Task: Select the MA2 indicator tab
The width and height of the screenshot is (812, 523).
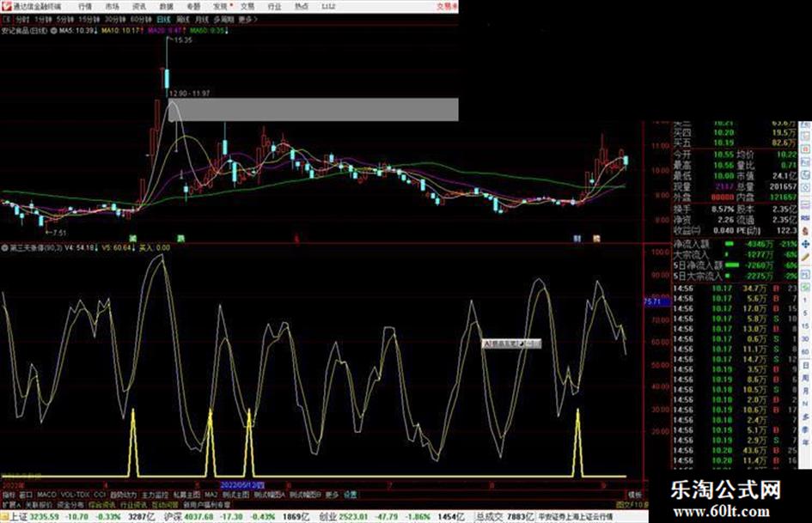Action: click(x=211, y=495)
